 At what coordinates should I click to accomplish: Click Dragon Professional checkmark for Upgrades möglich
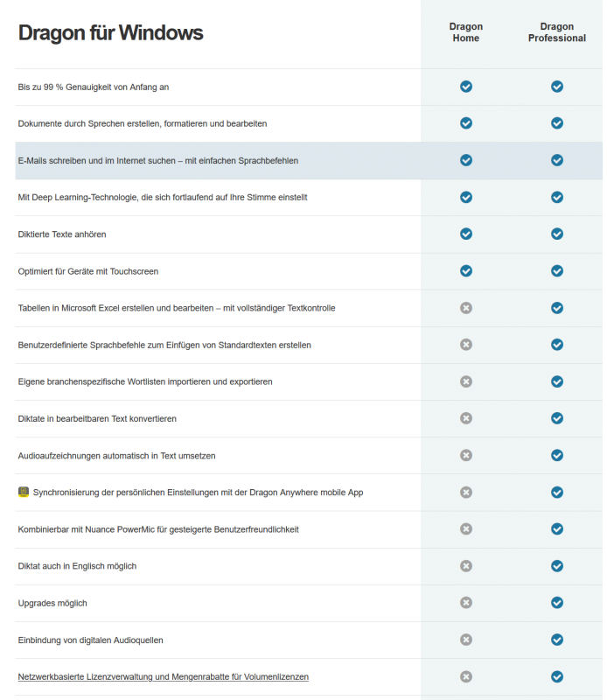(557, 603)
